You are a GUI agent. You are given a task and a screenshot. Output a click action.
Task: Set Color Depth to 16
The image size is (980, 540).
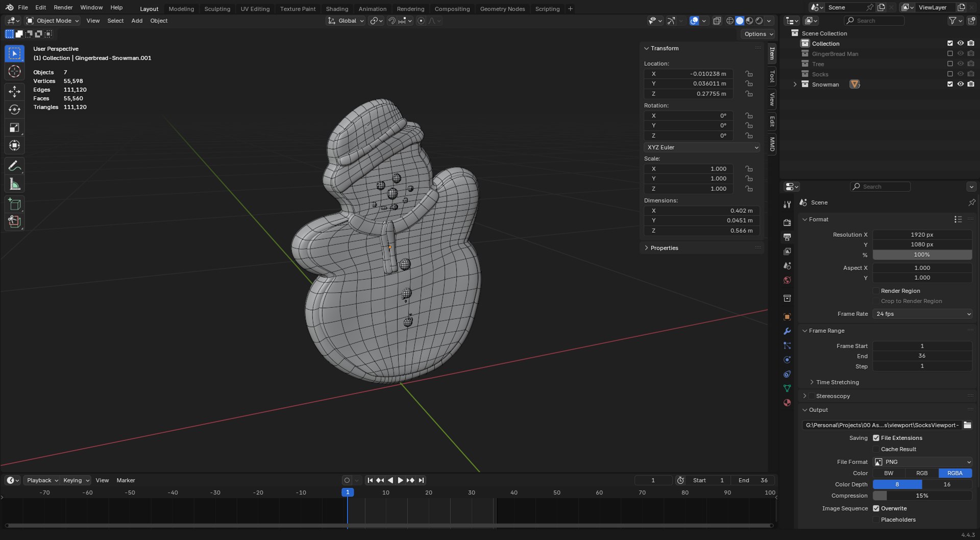click(947, 484)
